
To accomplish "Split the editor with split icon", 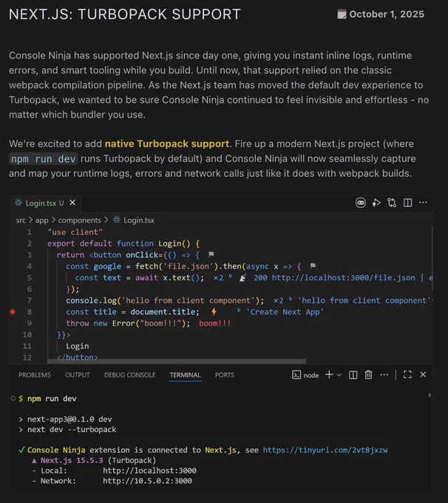I will (x=407, y=203).
